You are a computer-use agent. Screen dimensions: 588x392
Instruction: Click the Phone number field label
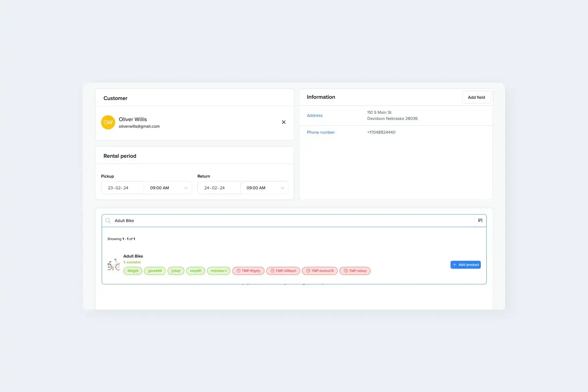pyautogui.click(x=321, y=132)
